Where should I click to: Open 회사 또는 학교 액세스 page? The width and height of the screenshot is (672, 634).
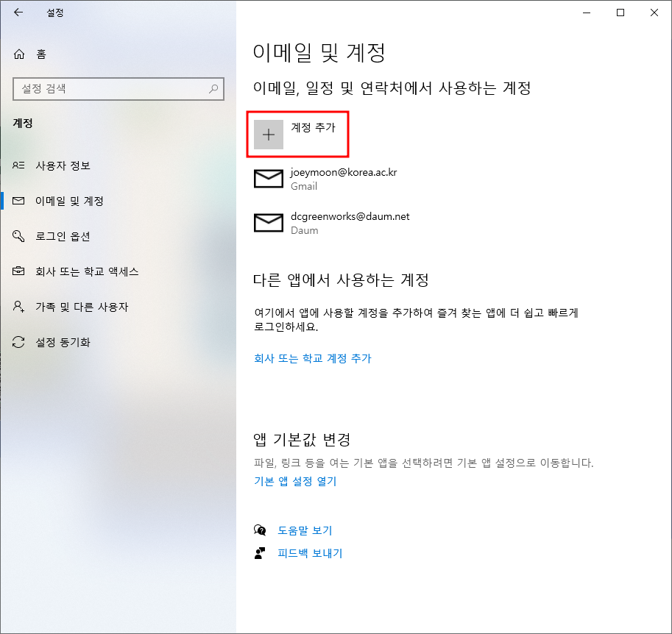[x=118, y=271]
